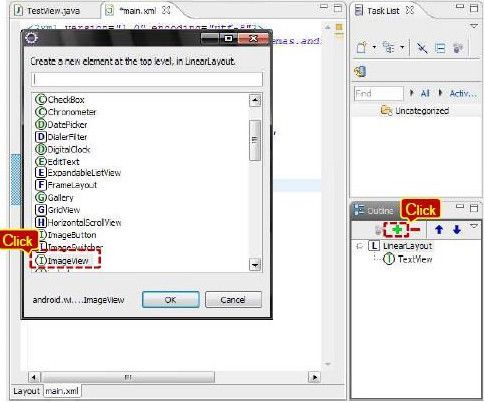Screen dimensions: 484x402
Task: Click the editor horizontal scrollbar left arrow
Action: click(x=34, y=377)
